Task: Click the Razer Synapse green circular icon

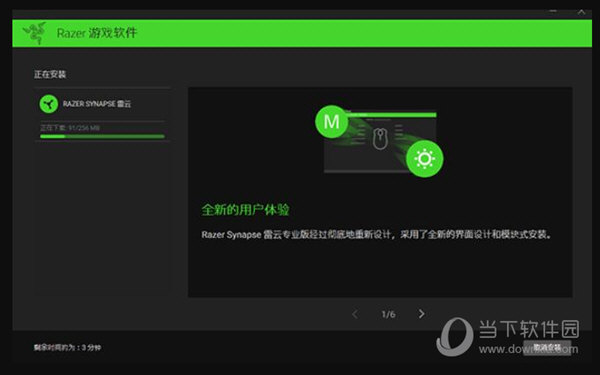Action: (49, 104)
